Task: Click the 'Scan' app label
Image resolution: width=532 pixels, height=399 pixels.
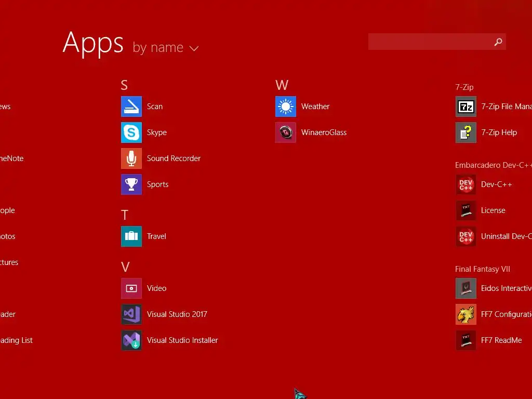Action: [x=155, y=107]
